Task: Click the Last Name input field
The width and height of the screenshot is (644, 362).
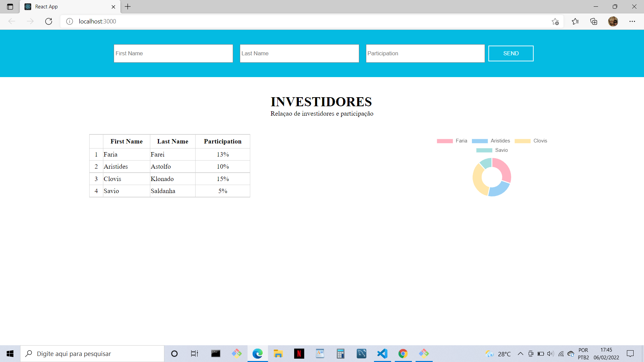Action: [x=299, y=54]
